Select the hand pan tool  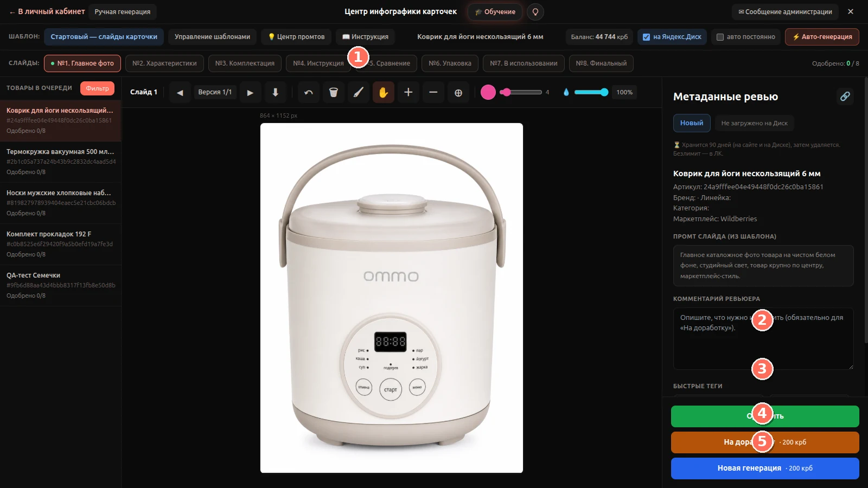pyautogui.click(x=384, y=92)
